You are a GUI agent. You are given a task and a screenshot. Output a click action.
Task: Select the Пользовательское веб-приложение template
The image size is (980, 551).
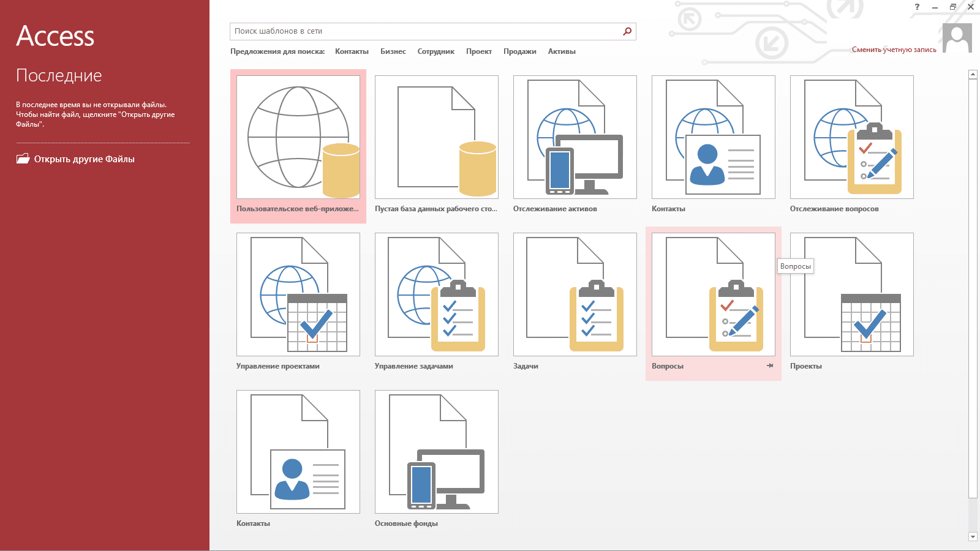pos(298,146)
